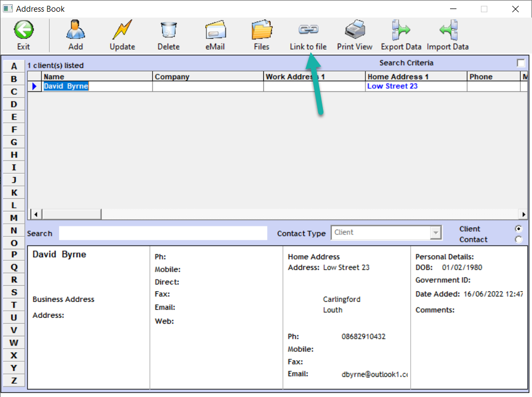Filter contacts by letter V
This screenshot has height=397, width=532.
pyautogui.click(x=14, y=330)
